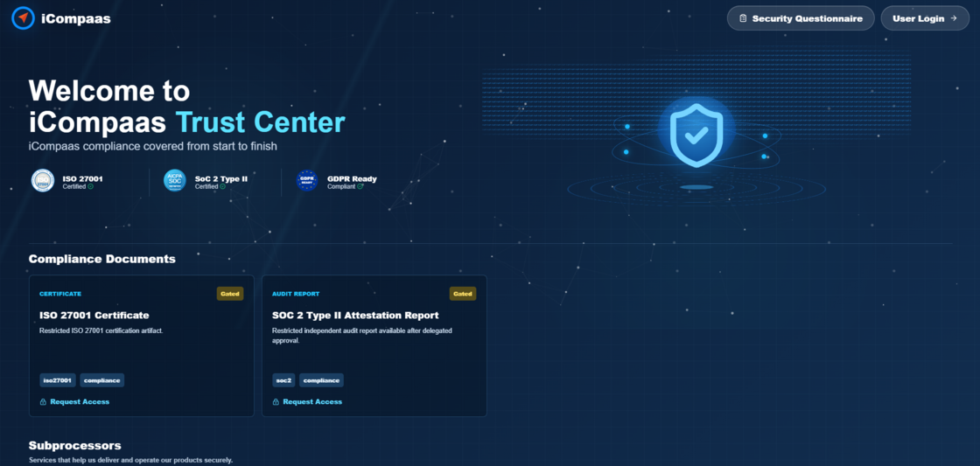The height and width of the screenshot is (466, 980).
Task: Click the iCompaas compass logo icon
Action: [x=23, y=18]
